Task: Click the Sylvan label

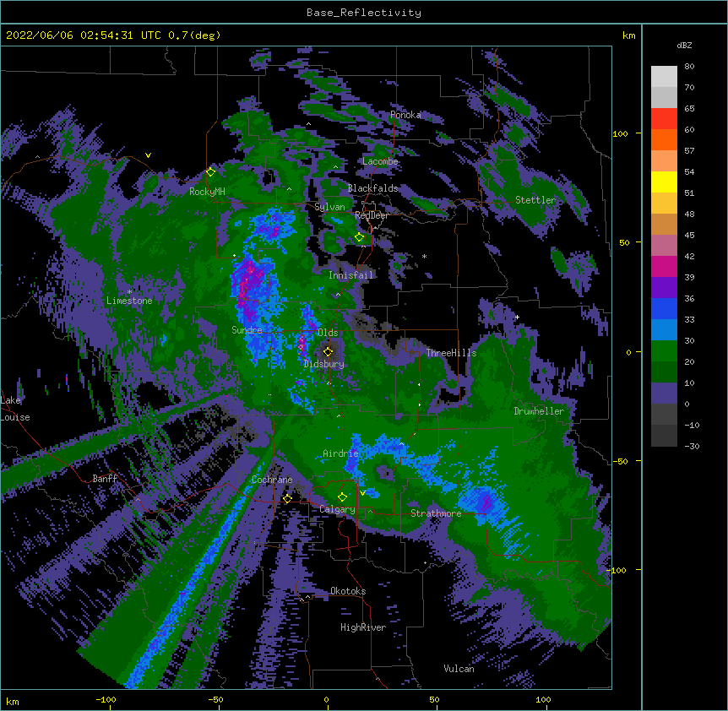Action: [x=329, y=207]
